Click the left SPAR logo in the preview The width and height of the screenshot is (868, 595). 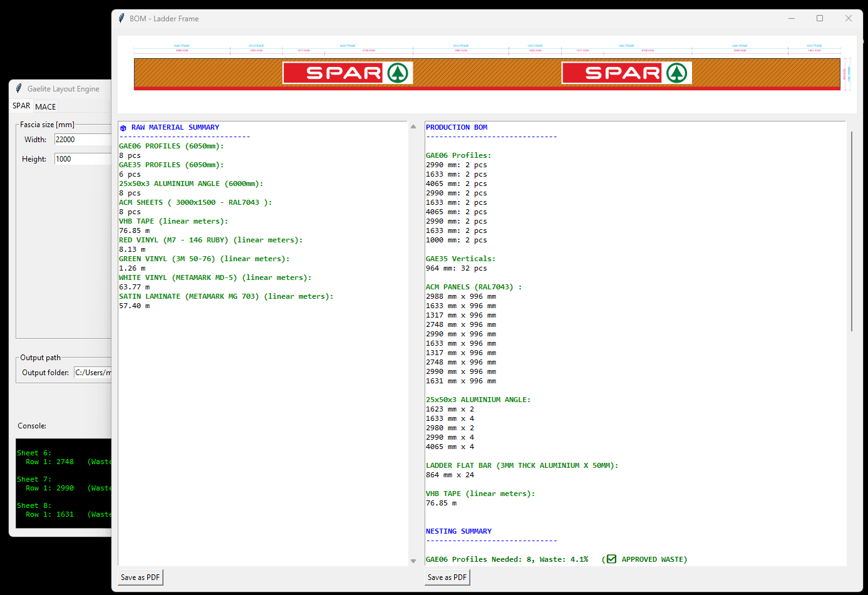point(348,73)
